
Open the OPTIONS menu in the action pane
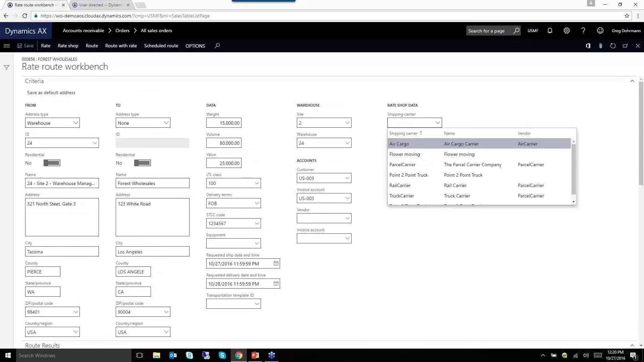[x=195, y=46]
